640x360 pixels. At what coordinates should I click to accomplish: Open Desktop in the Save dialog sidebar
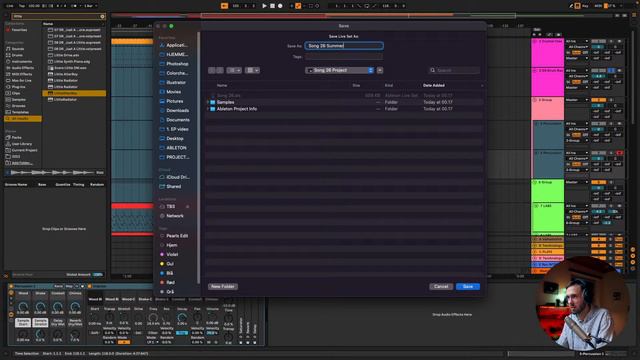[x=171, y=138]
